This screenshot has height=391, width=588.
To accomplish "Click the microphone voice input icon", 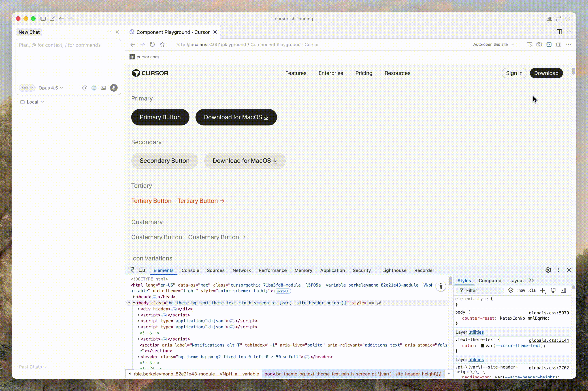I will click(114, 88).
